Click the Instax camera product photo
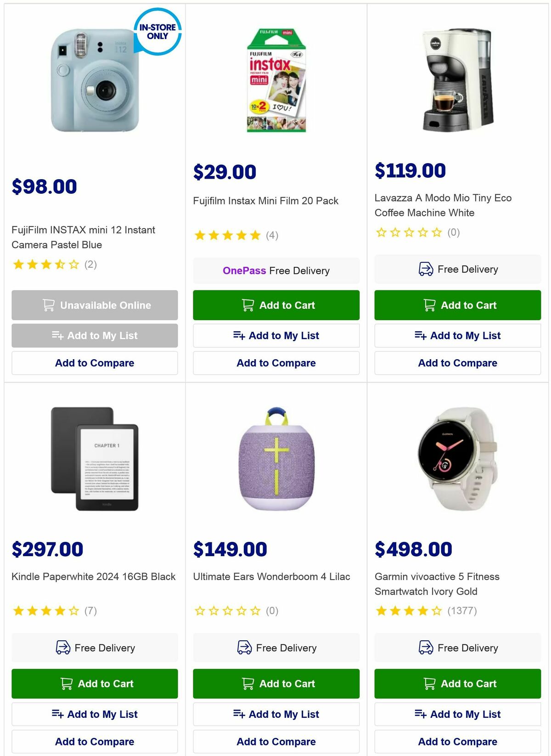Viewport: 551px width, 756px height. pos(94,83)
